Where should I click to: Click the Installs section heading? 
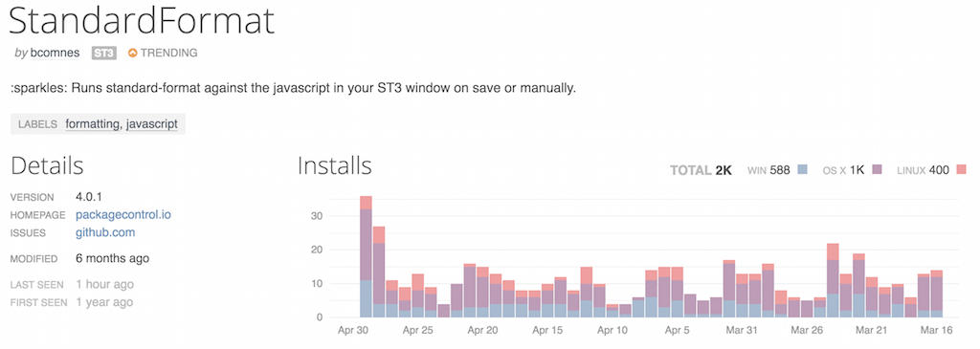click(334, 166)
